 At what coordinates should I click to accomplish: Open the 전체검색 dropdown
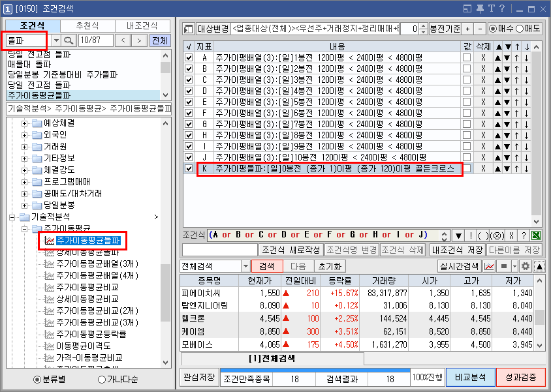click(x=245, y=266)
